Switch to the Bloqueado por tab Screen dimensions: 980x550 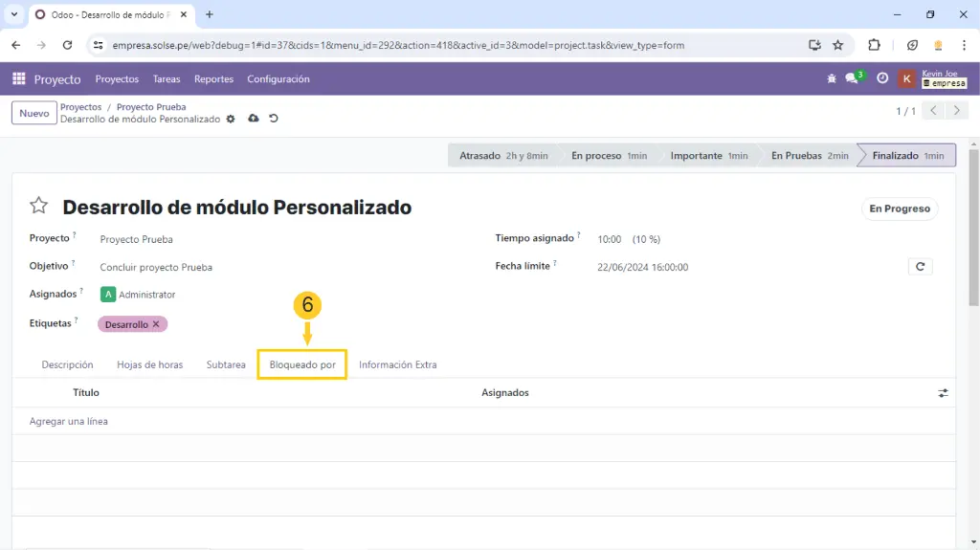pyautogui.click(x=302, y=364)
